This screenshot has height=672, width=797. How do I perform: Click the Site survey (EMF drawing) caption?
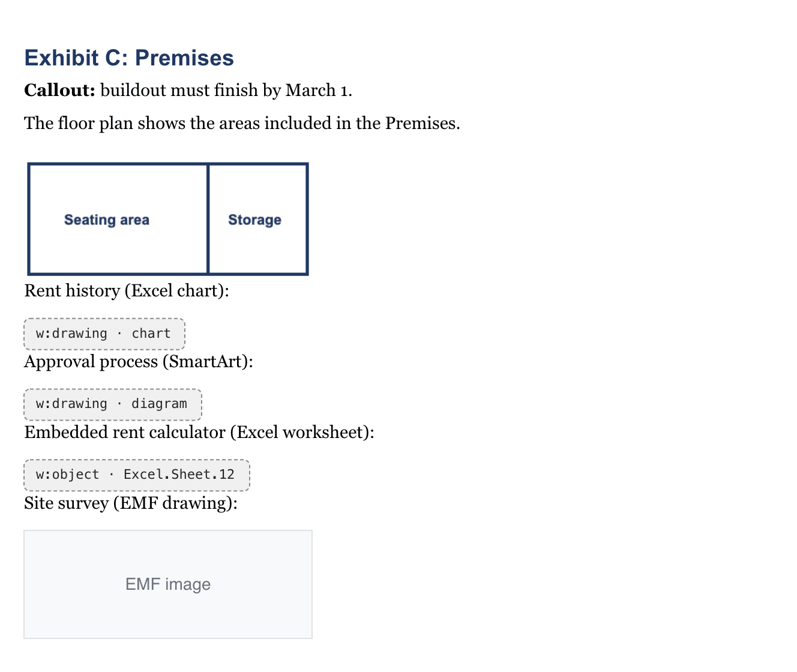coord(131,503)
